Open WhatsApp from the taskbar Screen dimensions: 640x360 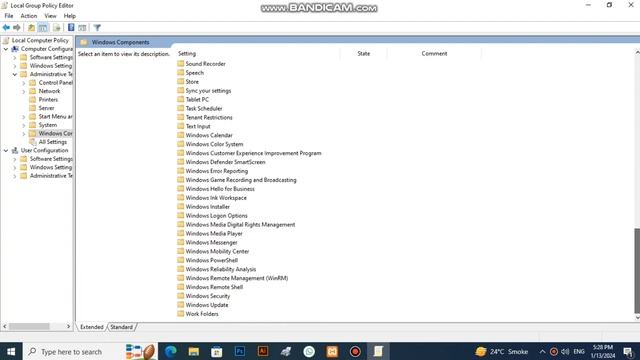click(x=309, y=351)
